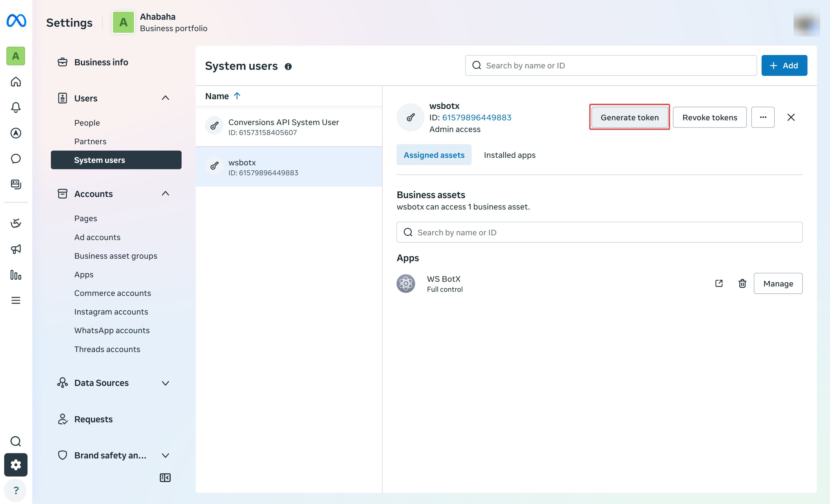Open the hamburger all tools menu
Screen dimensions: 830x504
(16, 300)
